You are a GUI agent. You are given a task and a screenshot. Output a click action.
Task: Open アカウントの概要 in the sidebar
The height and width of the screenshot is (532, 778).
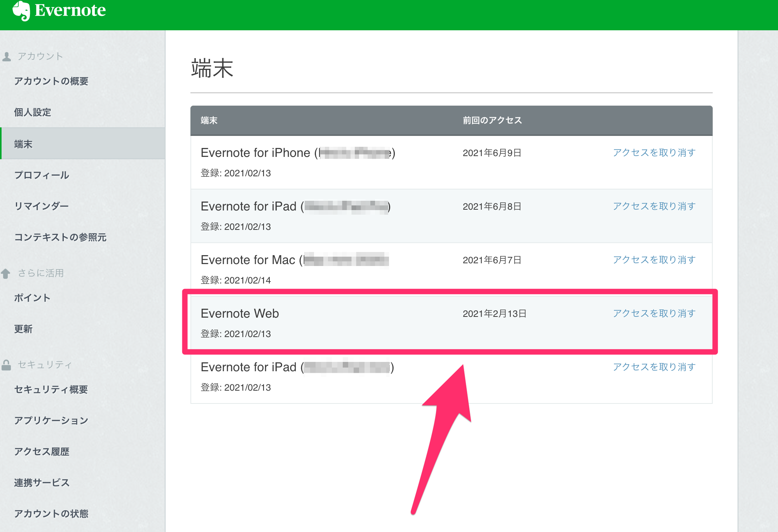[x=52, y=82]
